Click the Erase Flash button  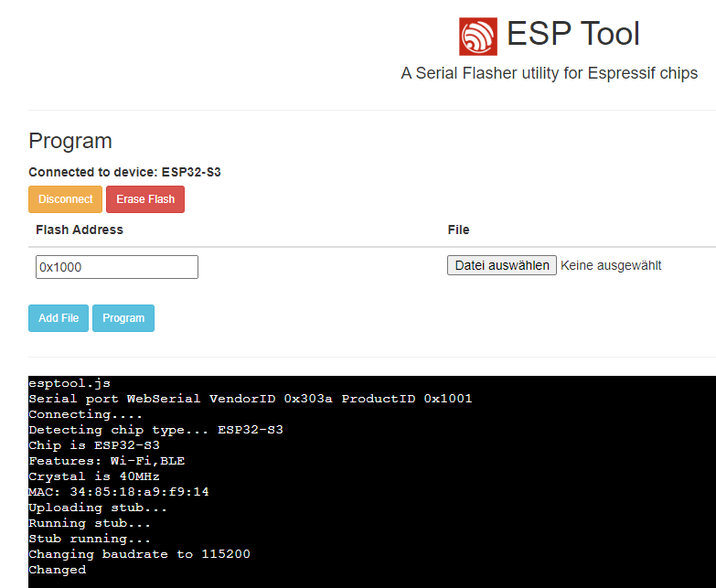(x=145, y=199)
